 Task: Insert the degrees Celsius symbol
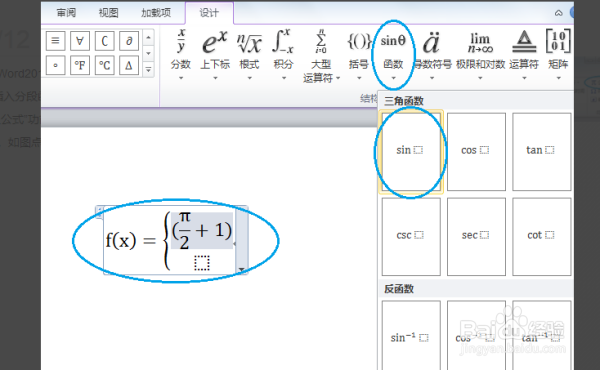click(x=104, y=65)
